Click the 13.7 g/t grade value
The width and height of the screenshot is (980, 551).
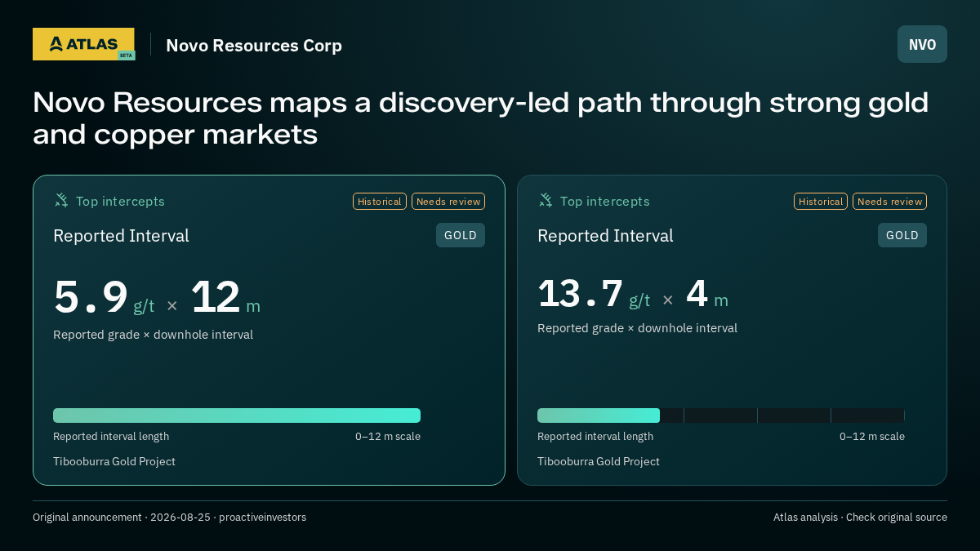594,294
